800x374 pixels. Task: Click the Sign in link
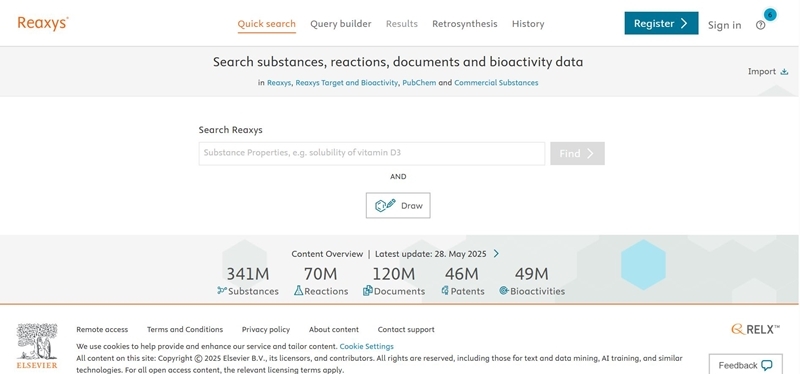pyautogui.click(x=724, y=25)
